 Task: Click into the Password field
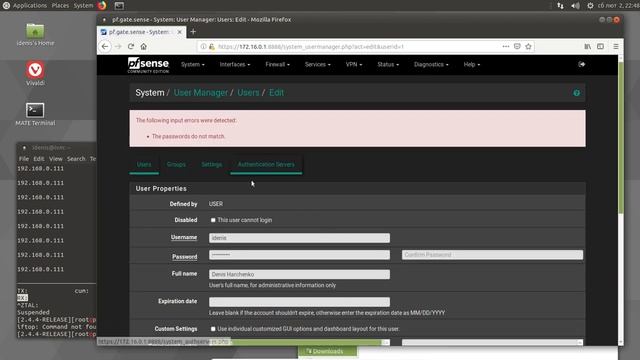pos(299,255)
